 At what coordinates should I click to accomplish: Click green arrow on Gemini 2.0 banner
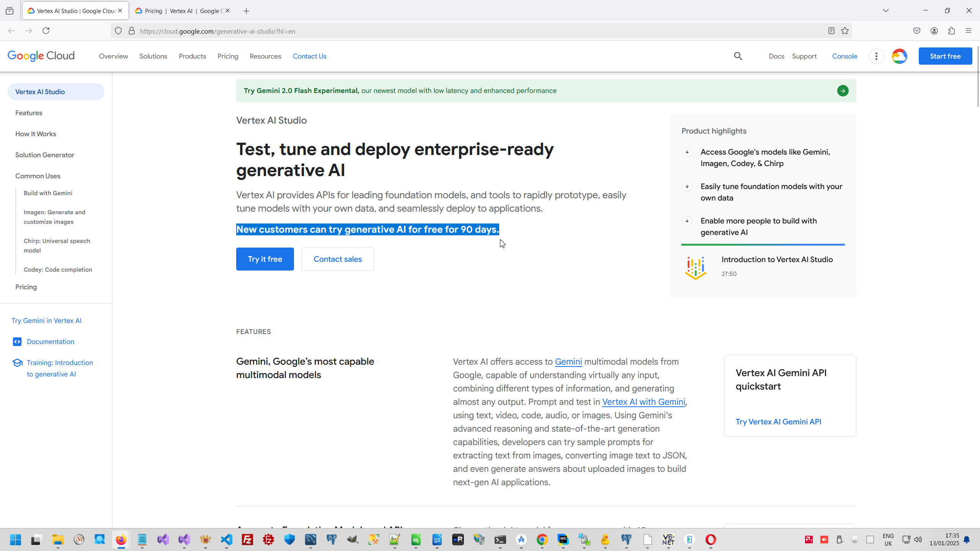[x=843, y=91]
